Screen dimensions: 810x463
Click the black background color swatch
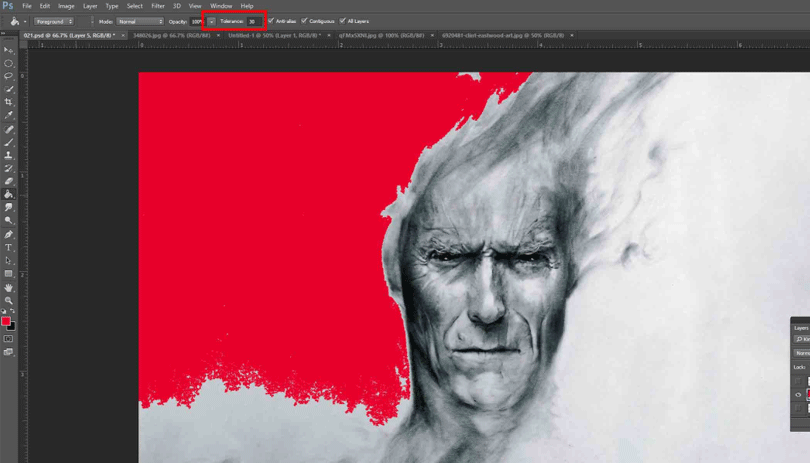(x=12, y=327)
